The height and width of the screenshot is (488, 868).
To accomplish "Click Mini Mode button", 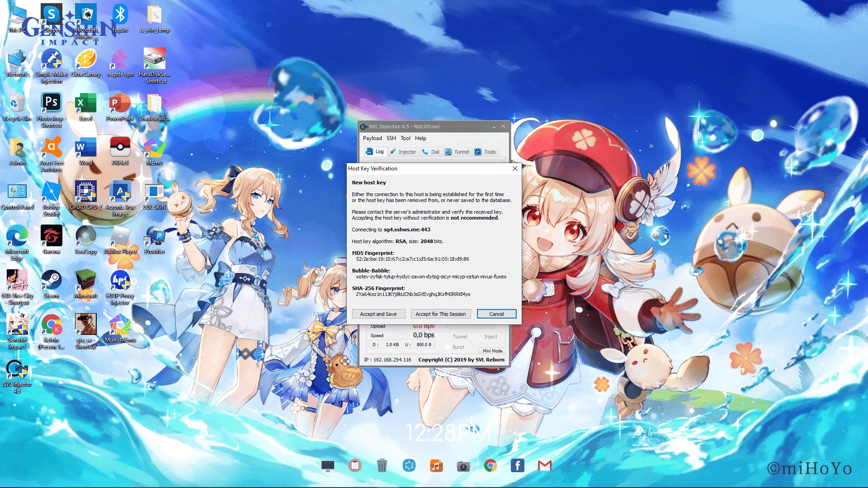I will (x=492, y=351).
